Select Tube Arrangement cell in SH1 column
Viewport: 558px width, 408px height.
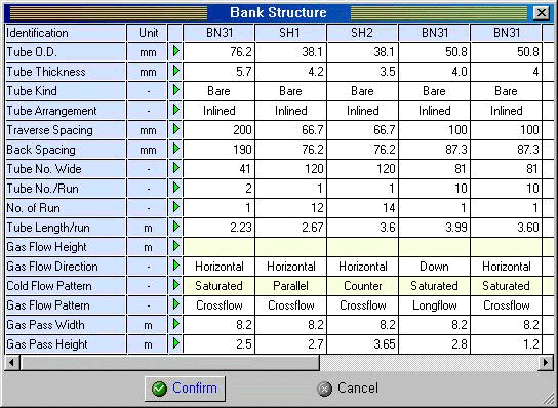[x=291, y=111]
